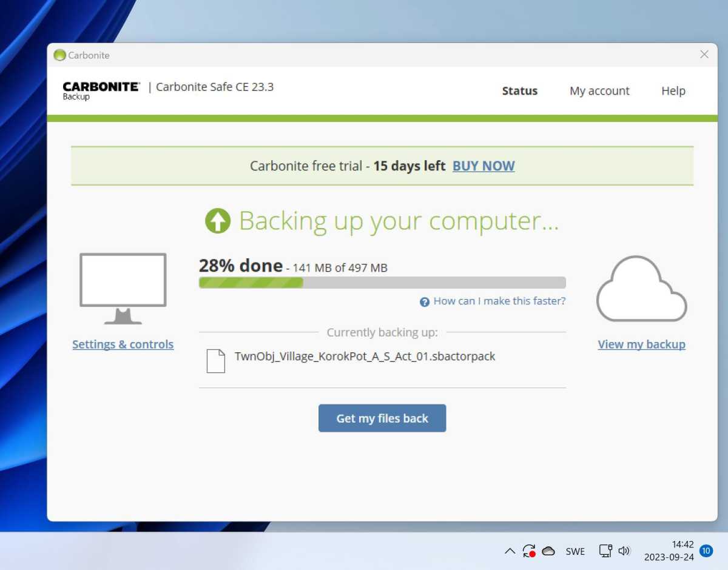The width and height of the screenshot is (728, 570).
Task: Switch to the Status tab
Action: click(x=519, y=91)
